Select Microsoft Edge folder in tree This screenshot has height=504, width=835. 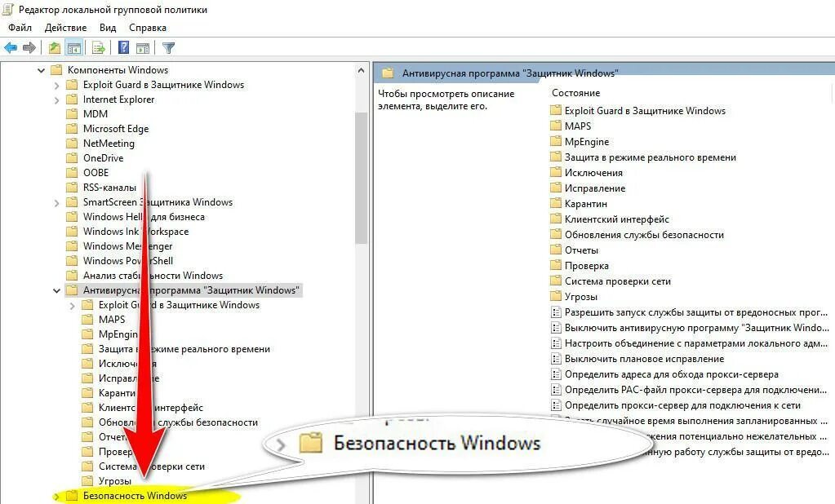pos(116,129)
